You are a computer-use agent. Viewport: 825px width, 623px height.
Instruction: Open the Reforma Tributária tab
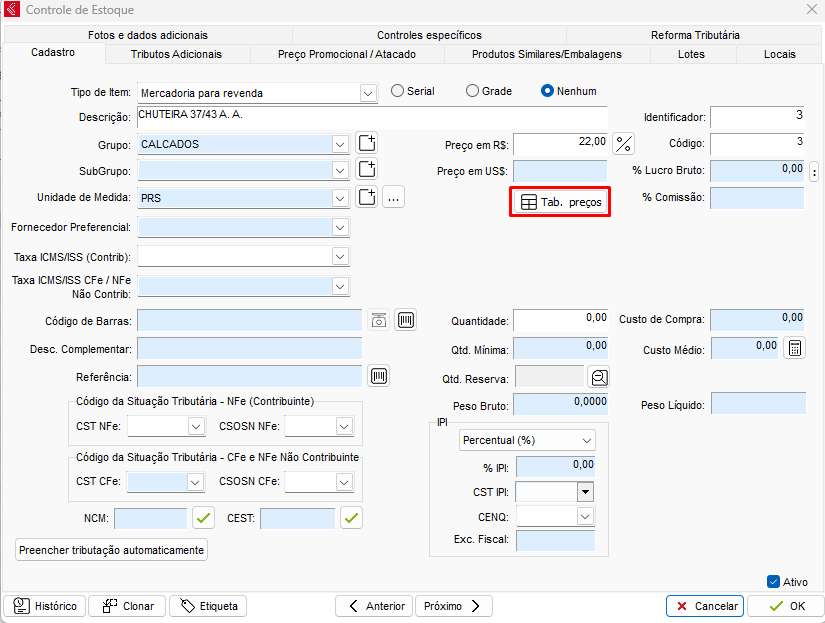(x=695, y=35)
